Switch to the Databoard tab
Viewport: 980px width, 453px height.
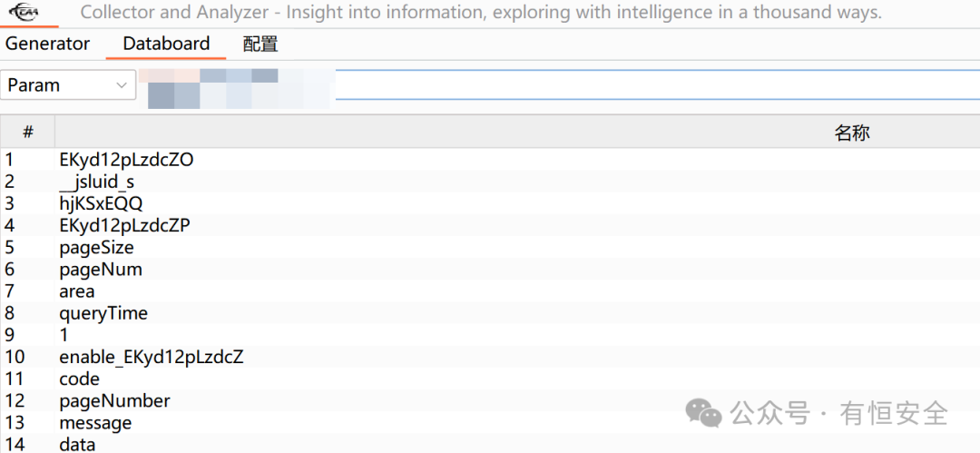(166, 44)
